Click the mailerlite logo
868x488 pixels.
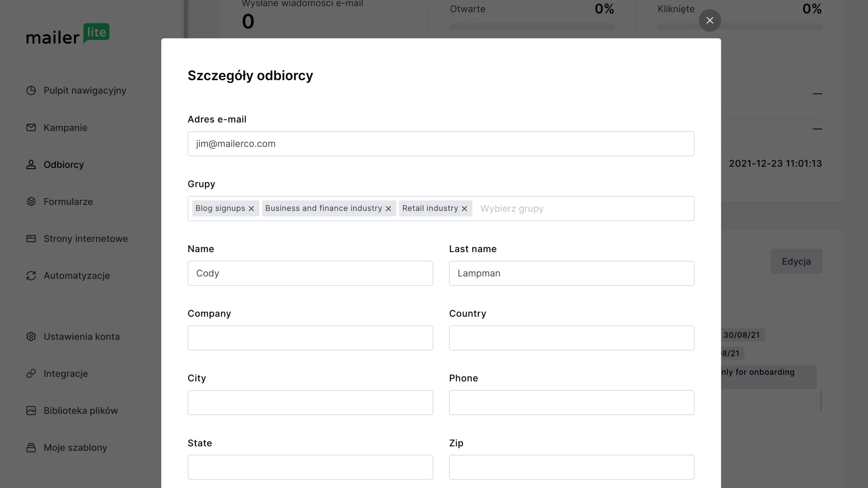(68, 34)
